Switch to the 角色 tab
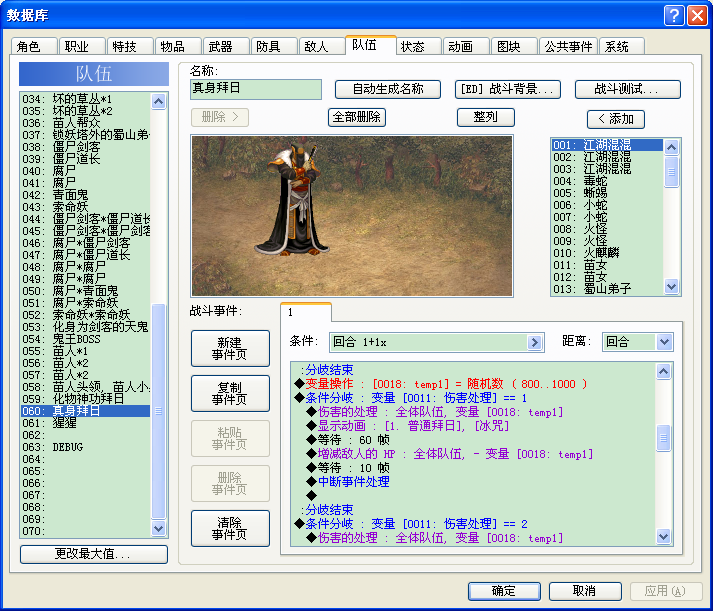The width and height of the screenshot is (713, 611). (x=34, y=46)
